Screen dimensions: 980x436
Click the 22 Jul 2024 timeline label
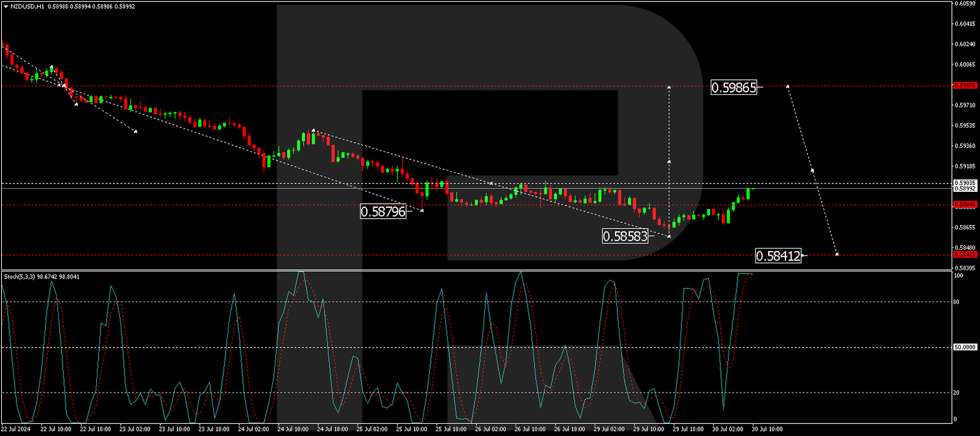16,430
